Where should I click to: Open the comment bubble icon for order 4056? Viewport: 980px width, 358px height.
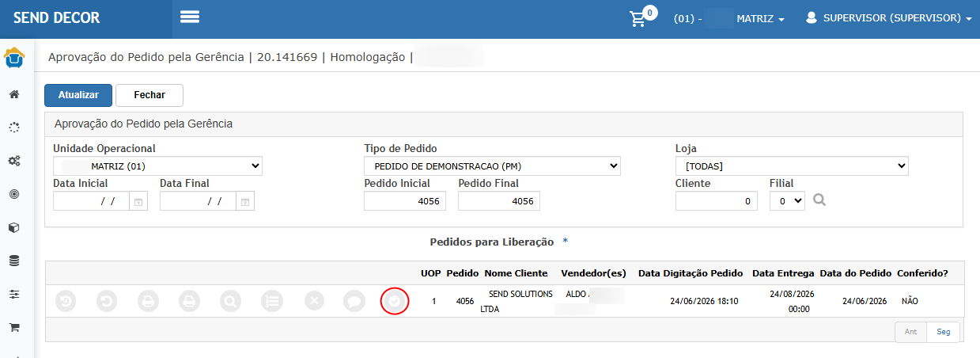pyautogui.click(x=354, y=301)
